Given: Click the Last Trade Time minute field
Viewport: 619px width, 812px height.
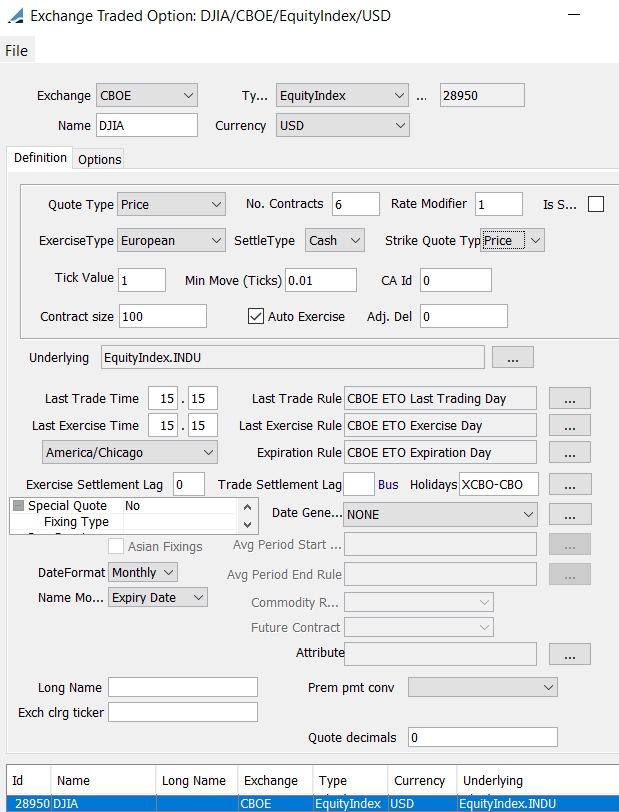Looking at the screenshot, I should click(203, 398).
